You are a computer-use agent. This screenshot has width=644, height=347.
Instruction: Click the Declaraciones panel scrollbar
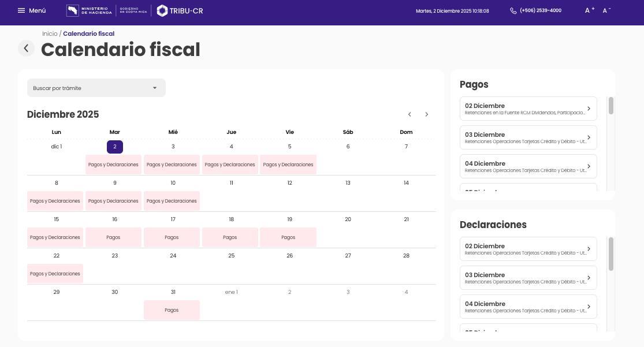coord(611,254)
